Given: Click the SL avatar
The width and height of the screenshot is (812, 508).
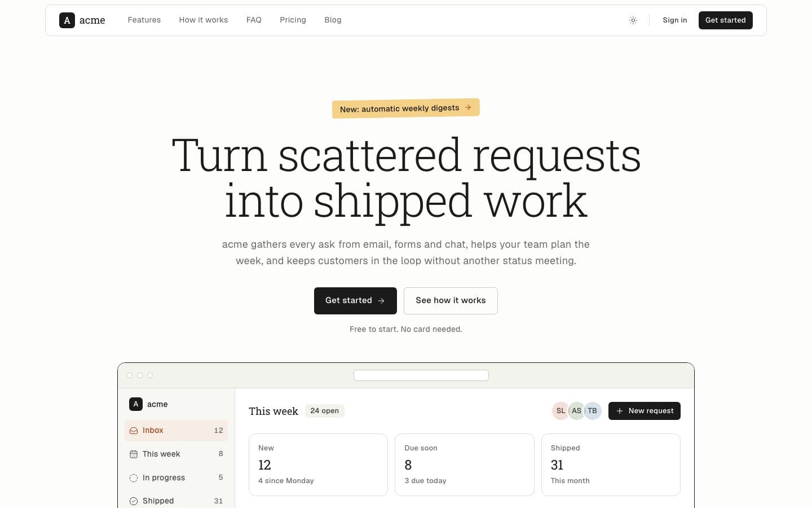Looking at the screenshot, I should click(561, 411).
